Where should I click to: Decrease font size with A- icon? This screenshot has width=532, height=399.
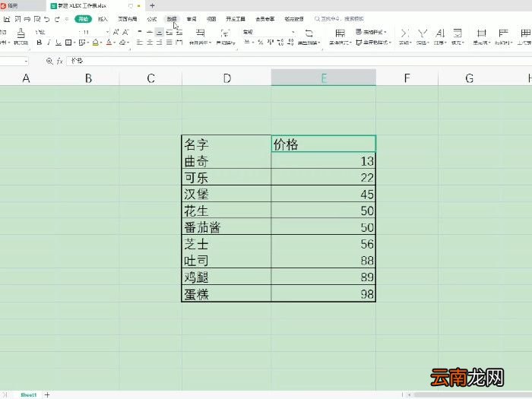[x=126, y=32]
